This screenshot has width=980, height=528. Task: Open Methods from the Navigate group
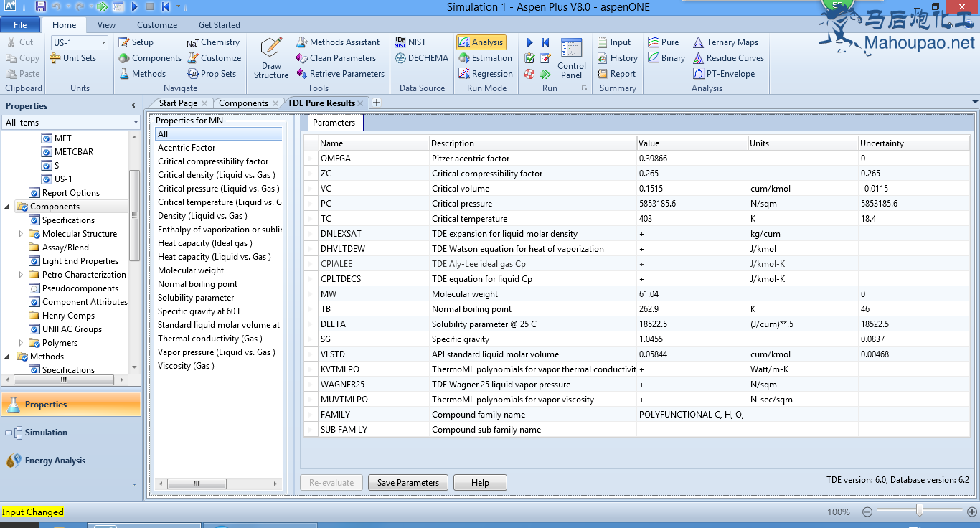(142, 74)
